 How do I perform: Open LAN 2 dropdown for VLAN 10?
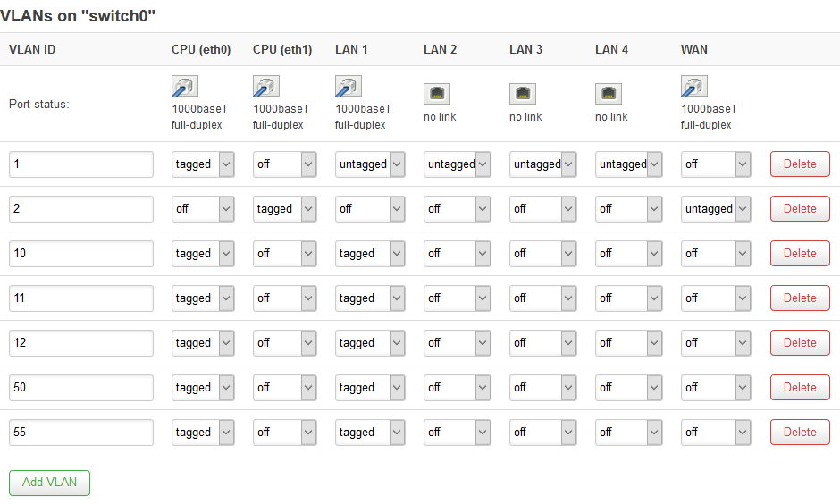[457, 254]
